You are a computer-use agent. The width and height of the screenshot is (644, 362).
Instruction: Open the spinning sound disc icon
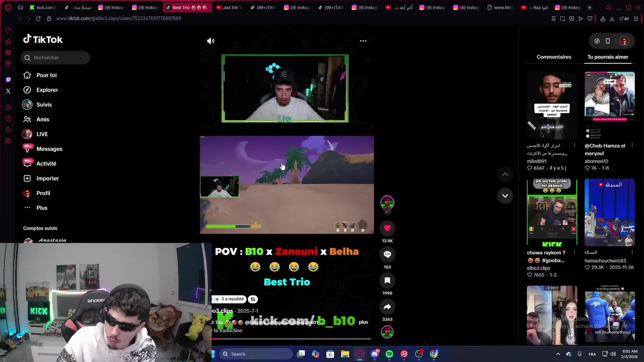[x=387, y=332]
